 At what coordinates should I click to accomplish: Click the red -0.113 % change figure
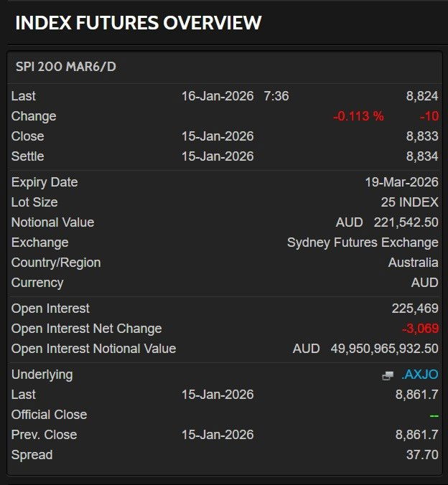358,116
